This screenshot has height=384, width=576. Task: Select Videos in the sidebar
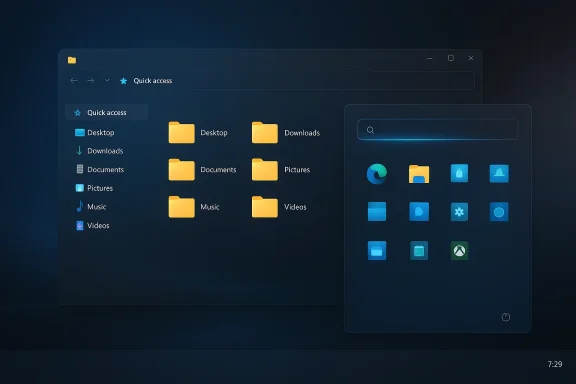(x=93, y=226)
